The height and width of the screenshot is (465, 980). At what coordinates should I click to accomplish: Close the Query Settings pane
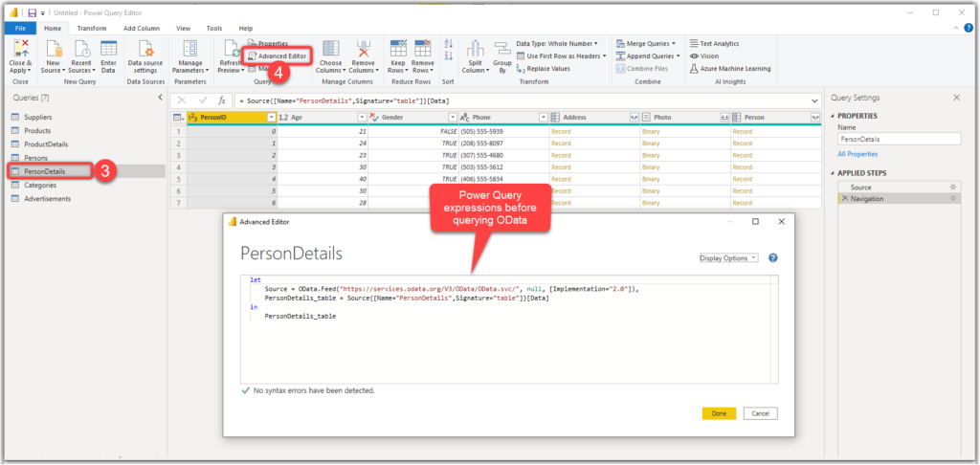tap(956, 98)
